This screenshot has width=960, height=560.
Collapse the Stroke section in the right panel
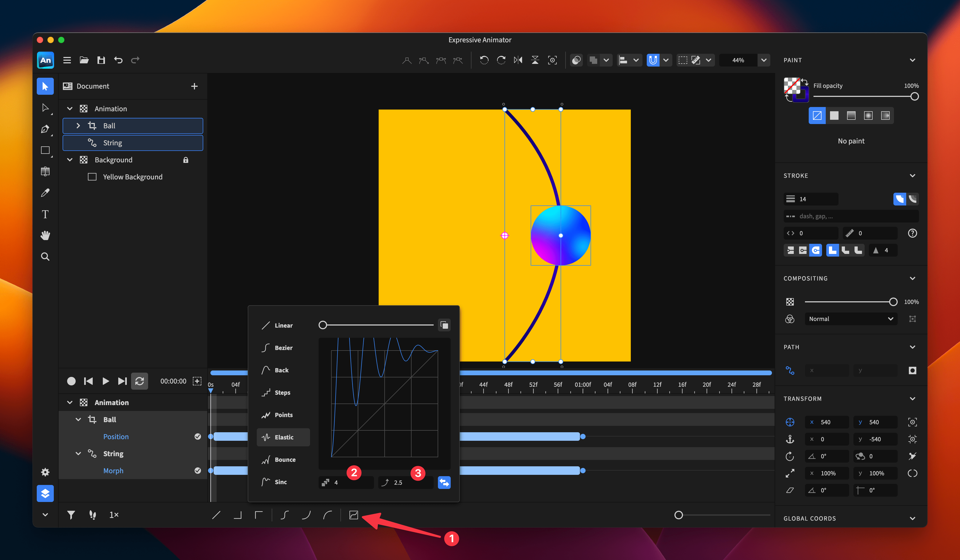[913, 175]
